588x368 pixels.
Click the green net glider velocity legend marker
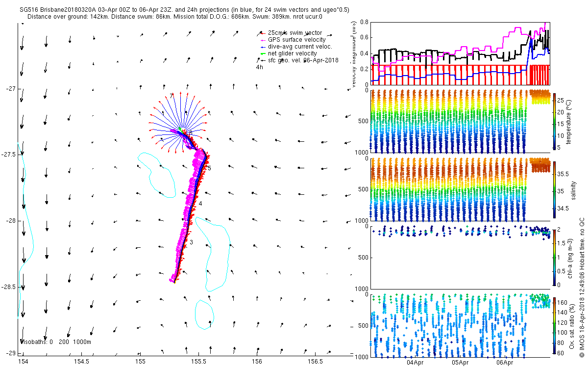pos(263,53)
